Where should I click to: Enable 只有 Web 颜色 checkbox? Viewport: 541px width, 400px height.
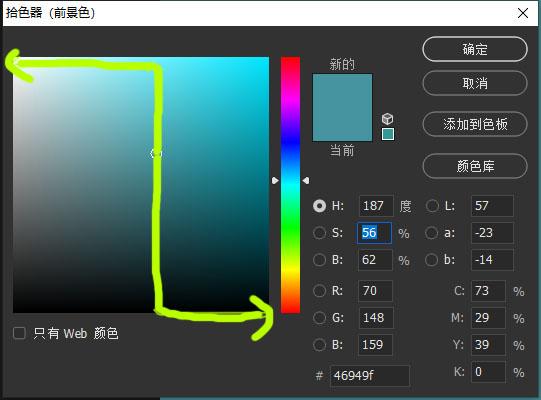[x=19, y=333]
